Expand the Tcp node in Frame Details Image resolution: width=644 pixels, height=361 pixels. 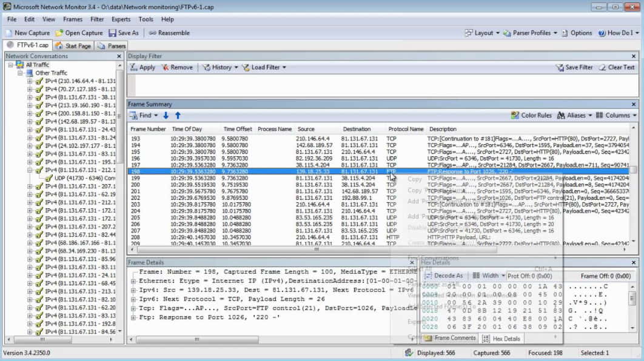pos(133,308)
